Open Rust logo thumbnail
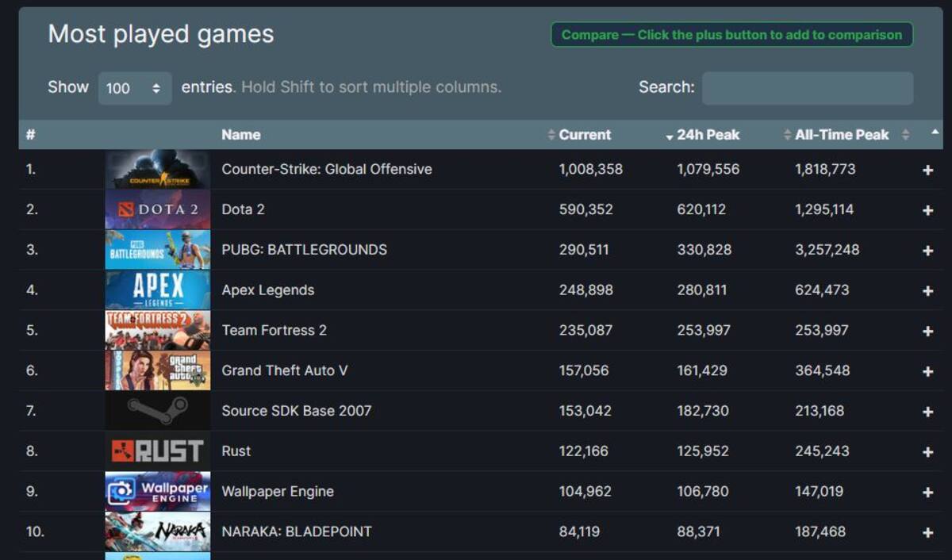Image resolution: width=952 pixels, height=560 pixels. 158,451
